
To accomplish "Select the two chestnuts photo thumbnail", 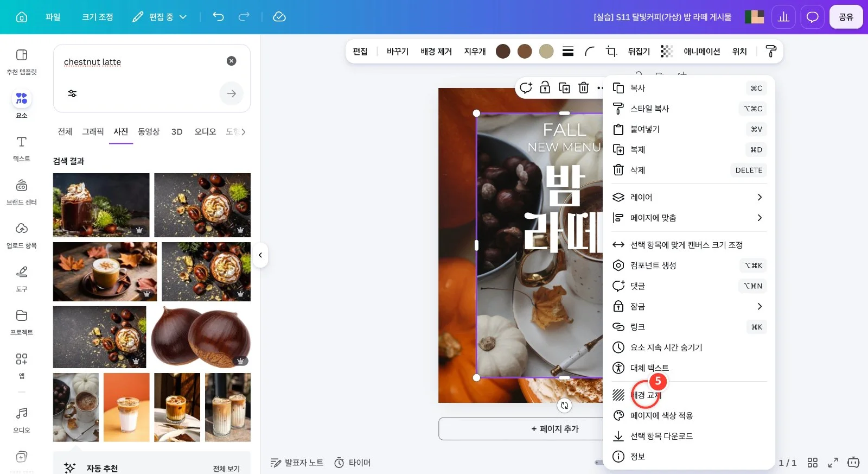I will (201, 337).
